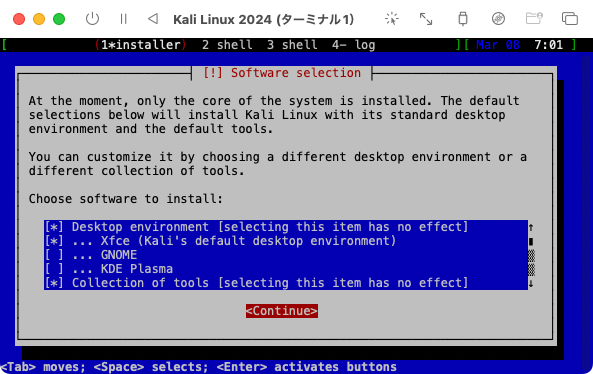Click the list scroll down arrow

(531, 284)
